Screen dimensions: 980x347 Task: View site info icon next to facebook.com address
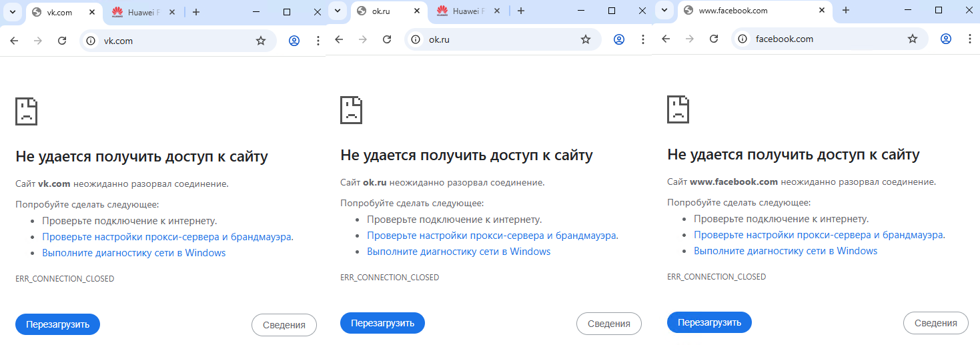coord(743,39)
